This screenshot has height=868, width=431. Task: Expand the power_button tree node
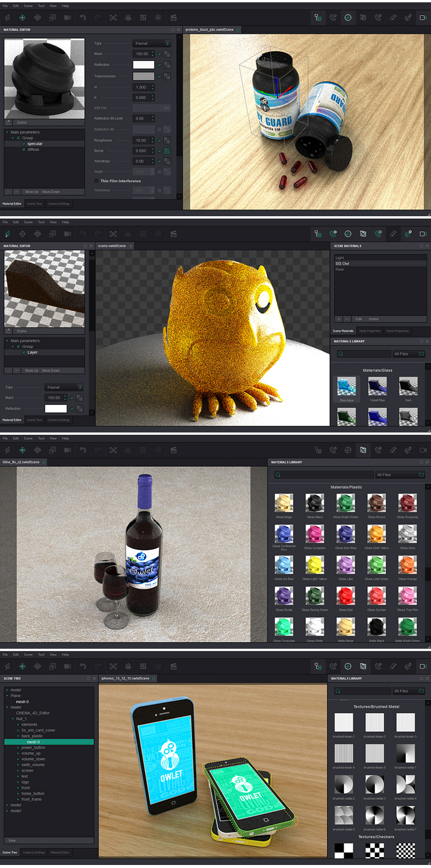pyautogui.click(x=18, y=748)
